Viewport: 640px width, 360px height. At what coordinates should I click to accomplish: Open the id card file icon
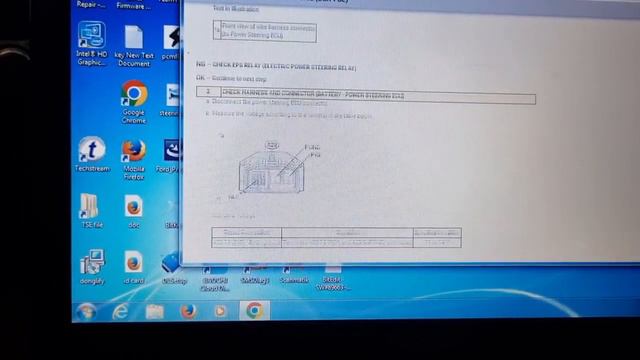click(133, 267)
